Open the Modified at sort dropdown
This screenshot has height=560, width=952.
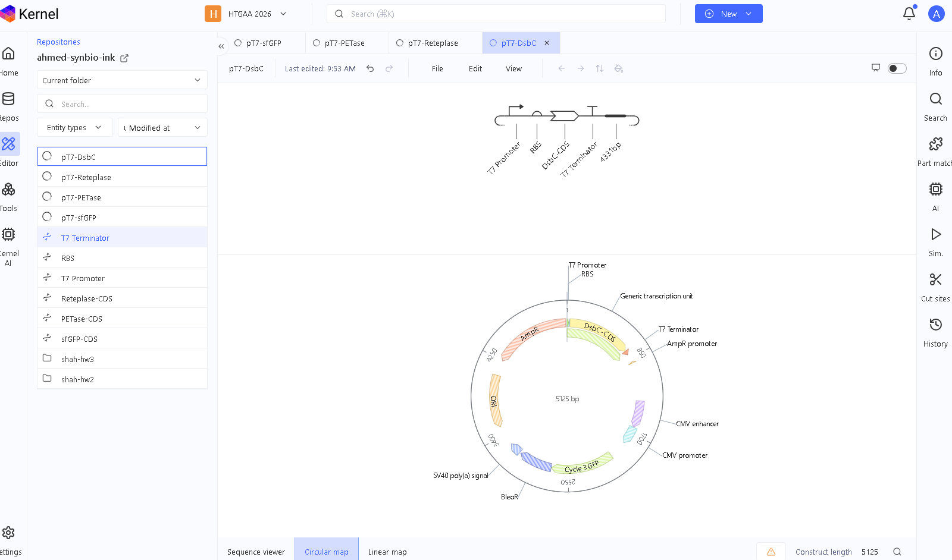pos(162,128)
